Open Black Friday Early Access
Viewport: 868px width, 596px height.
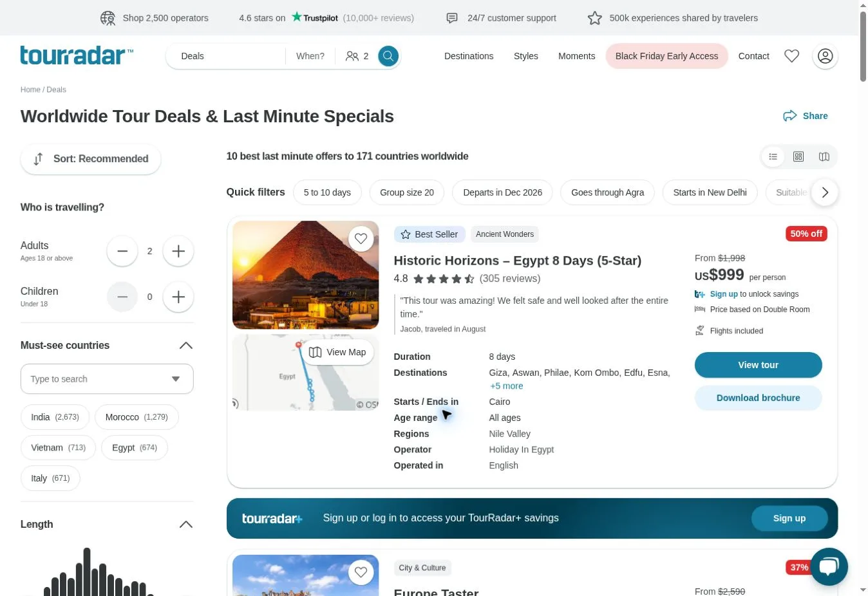coord(666,56)
